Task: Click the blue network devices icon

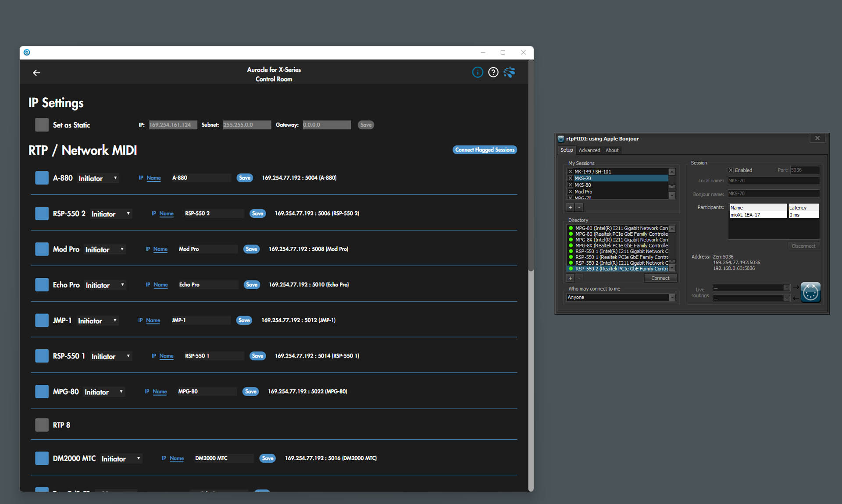Action: click(509, 72)
